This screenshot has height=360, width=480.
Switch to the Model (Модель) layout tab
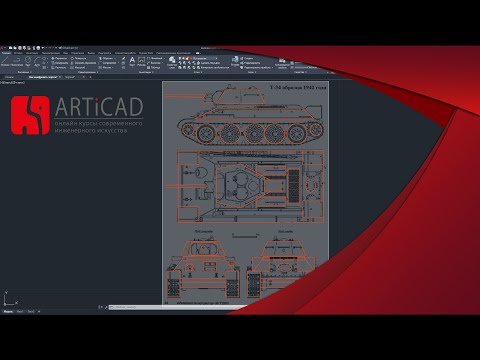tap(8, 311)
